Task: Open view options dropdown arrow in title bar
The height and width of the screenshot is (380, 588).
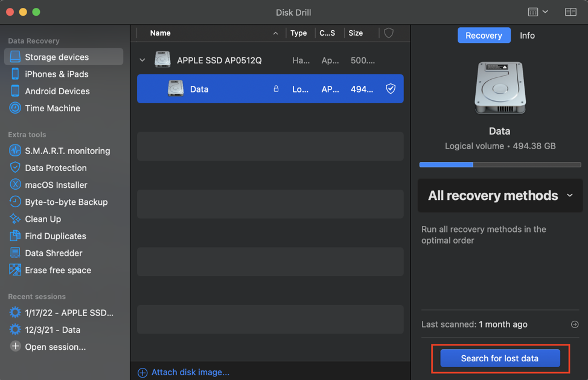Action: coord(545,12)
